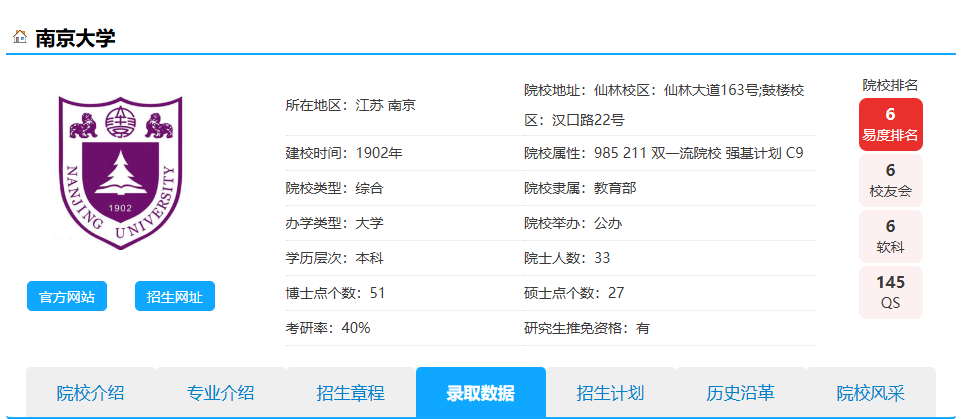The width and height of the screenshot is (961, 419).
Task: Click the 院校属性 985 211 text
Action: pos(664,153)
